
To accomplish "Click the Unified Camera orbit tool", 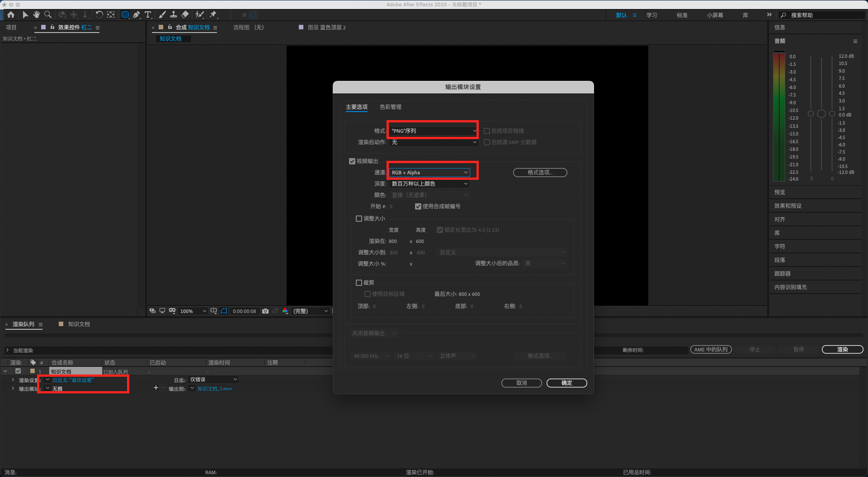I will [x=62, y=15].
